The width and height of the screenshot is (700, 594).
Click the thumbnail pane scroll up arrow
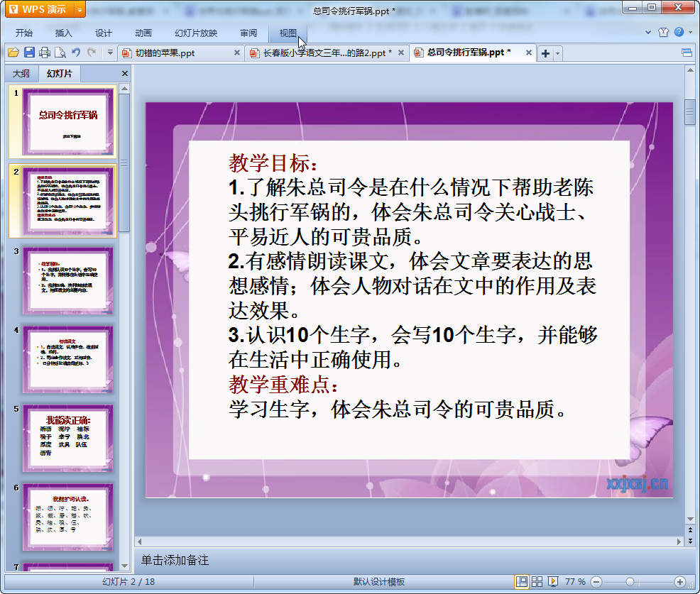tap(124, 89)
